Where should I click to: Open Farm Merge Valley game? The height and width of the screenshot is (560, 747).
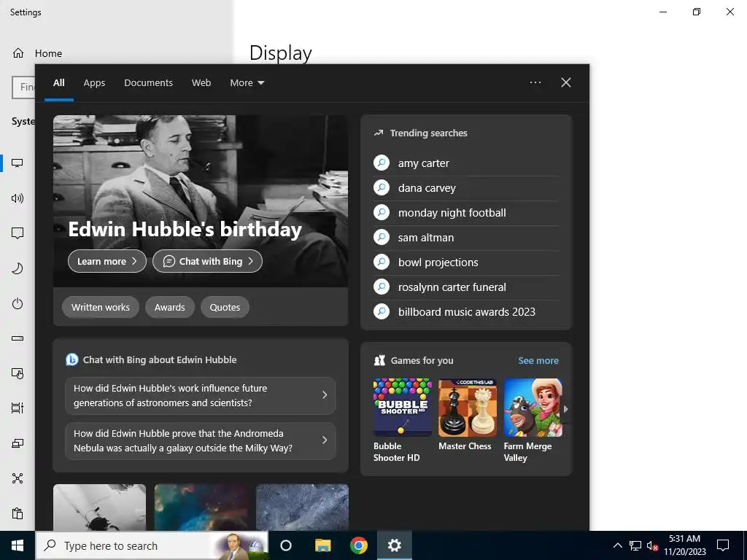[533, 421]
